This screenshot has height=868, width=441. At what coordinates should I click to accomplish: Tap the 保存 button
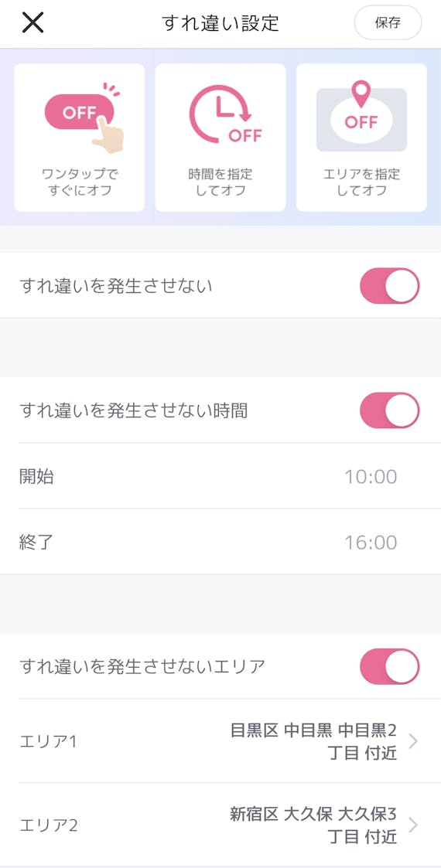point(388,22)
